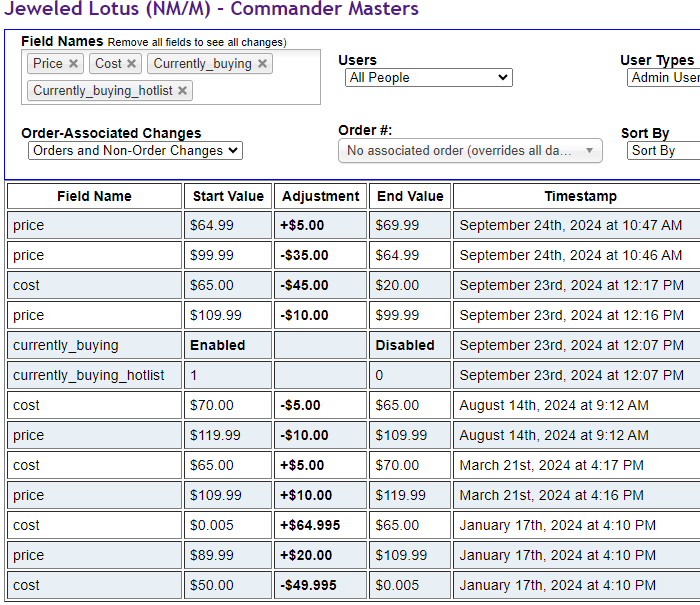Click the September 24th 10:46 AM timestamp
The width and height of the screenshot is (700, 605).
(x=577, y=255)
